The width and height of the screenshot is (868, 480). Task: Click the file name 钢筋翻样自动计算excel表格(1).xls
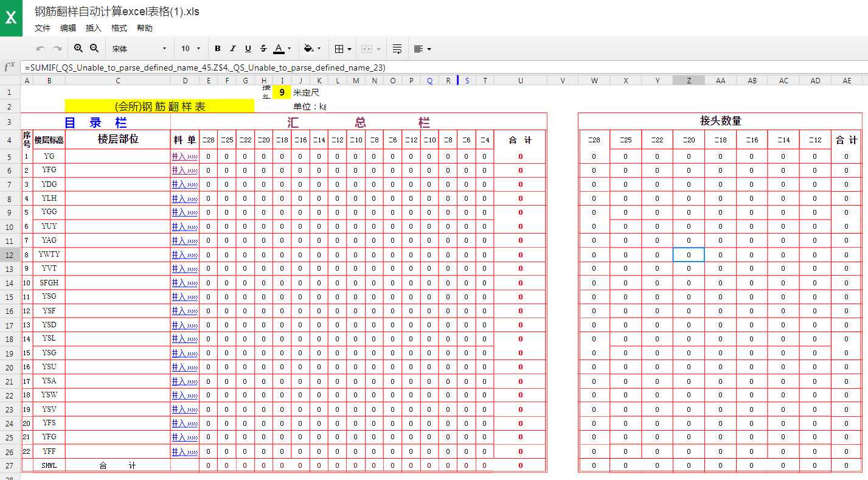(117, 11)
